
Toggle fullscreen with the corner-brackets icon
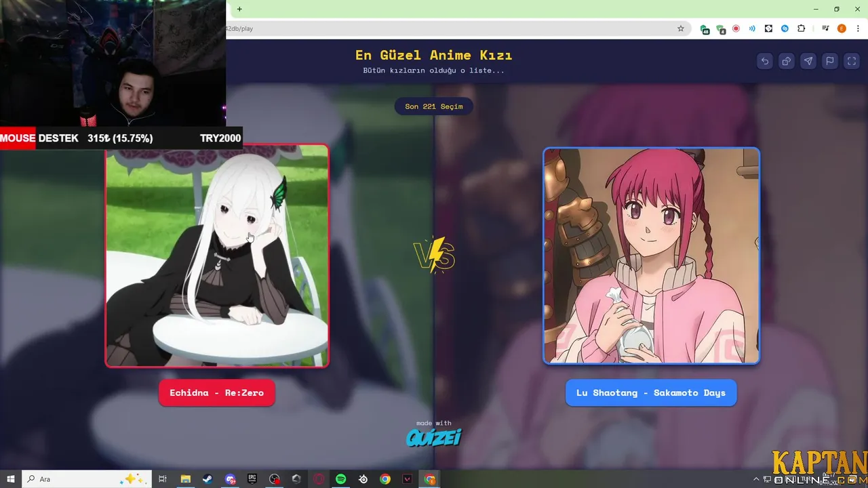(x=852, y=61)
